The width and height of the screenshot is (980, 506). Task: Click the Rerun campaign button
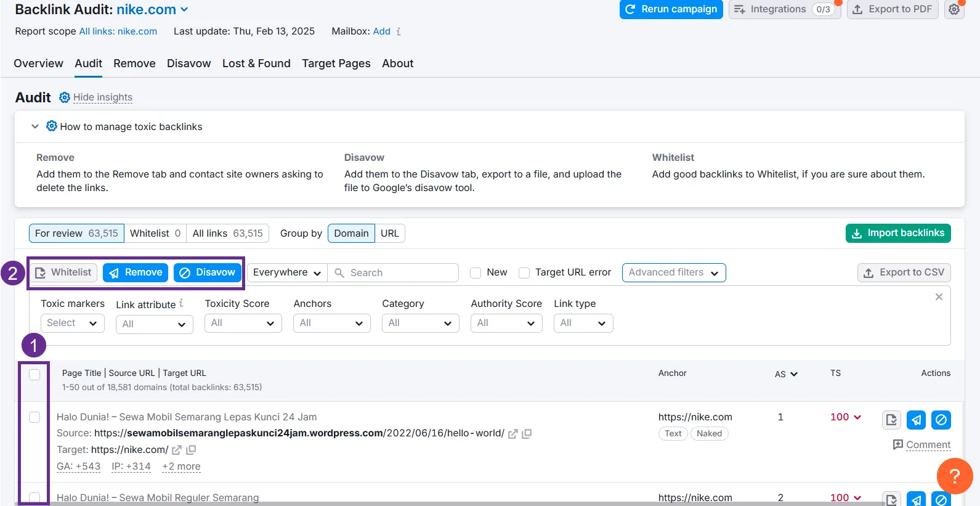pyautogui.click(x=671, y=9)
